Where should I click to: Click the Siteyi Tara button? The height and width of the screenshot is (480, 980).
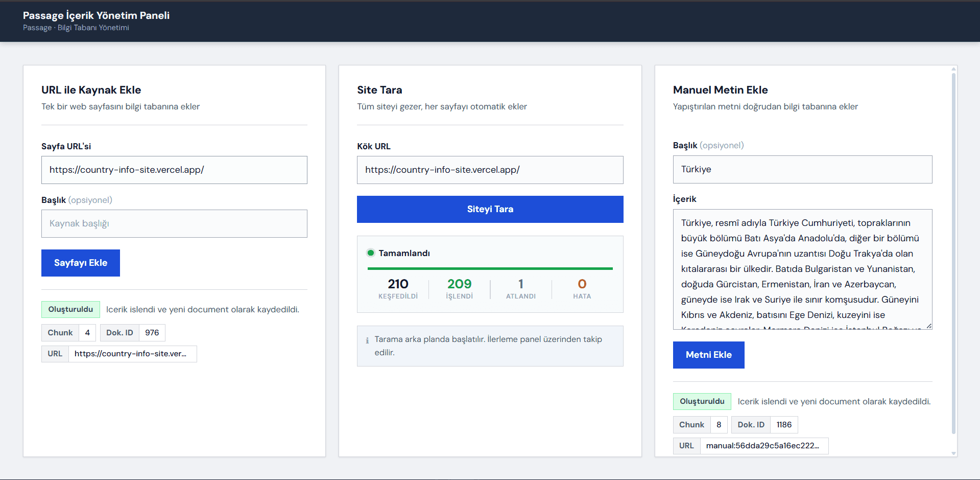click(x=490, y=209)
